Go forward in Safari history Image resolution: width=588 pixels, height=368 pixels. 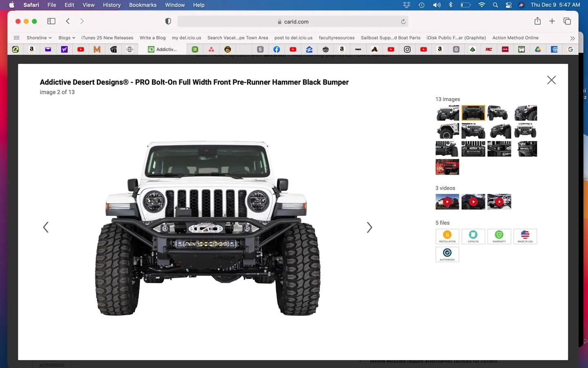click(x=82, y=21)
